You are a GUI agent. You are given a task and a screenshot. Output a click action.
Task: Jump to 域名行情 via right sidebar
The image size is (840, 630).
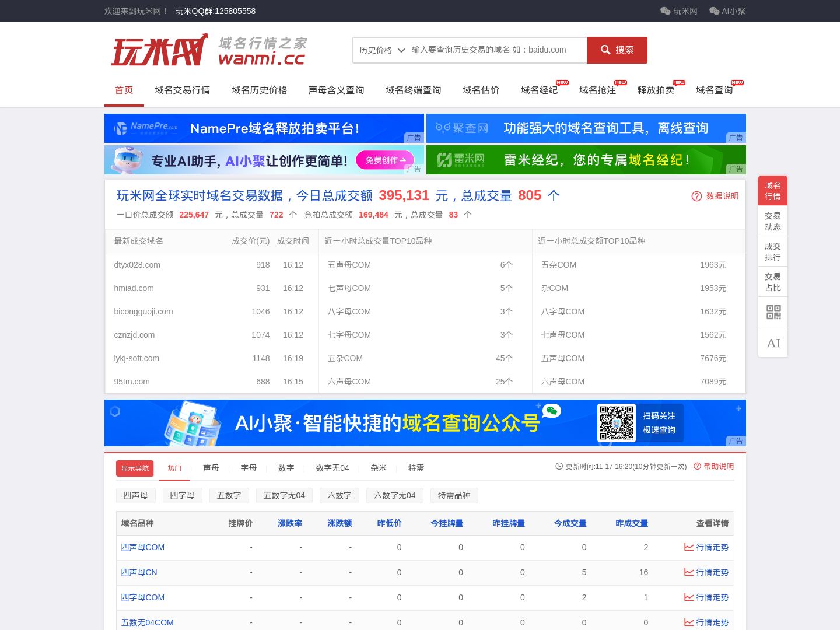(773, 191)
